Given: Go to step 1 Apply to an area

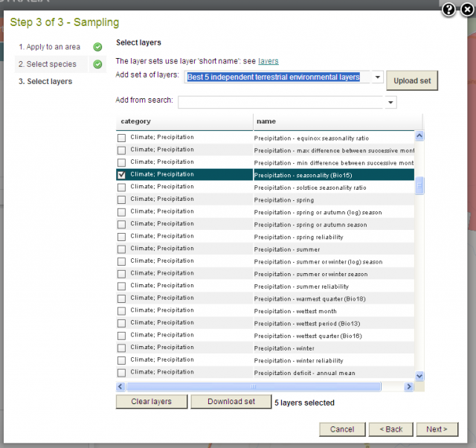Looking at the screenshot, I should tap(49, 47).
